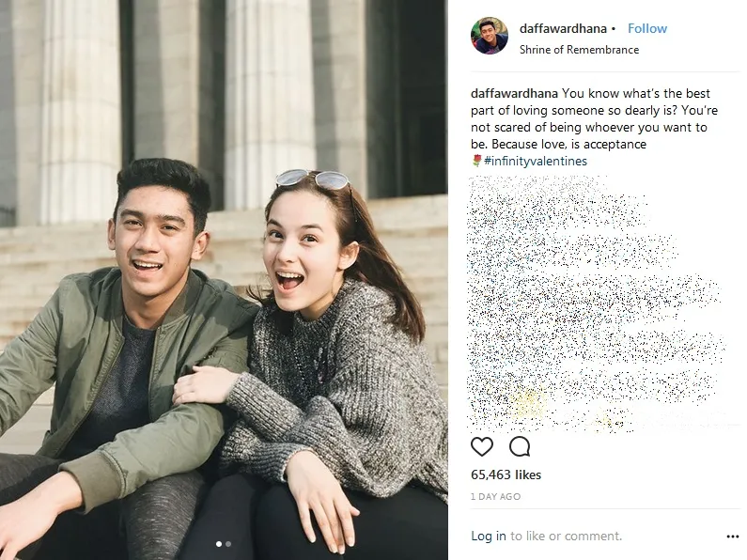This screenshot has height=560, width=747.
Task: Click the blurred comments section
Action: coord(596,303)
